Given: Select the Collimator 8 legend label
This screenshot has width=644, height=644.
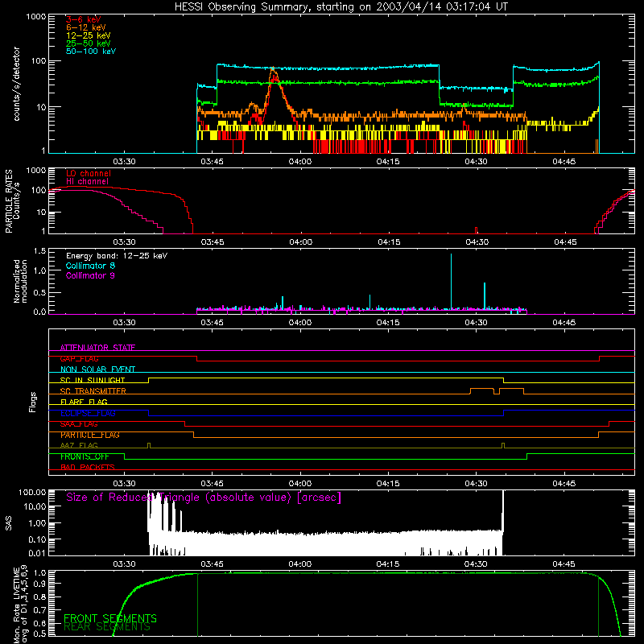Looking at the screenshot, I should [90, 266].
